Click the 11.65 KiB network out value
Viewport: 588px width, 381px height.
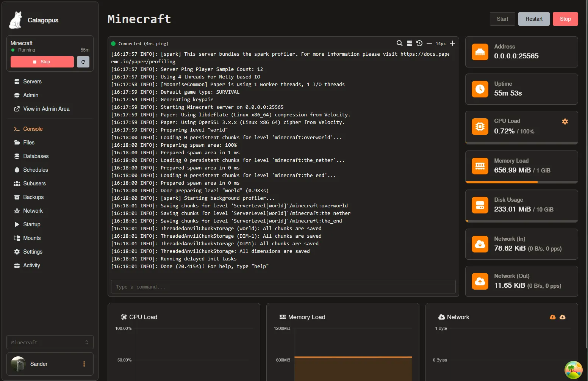[x=510, y=285]
